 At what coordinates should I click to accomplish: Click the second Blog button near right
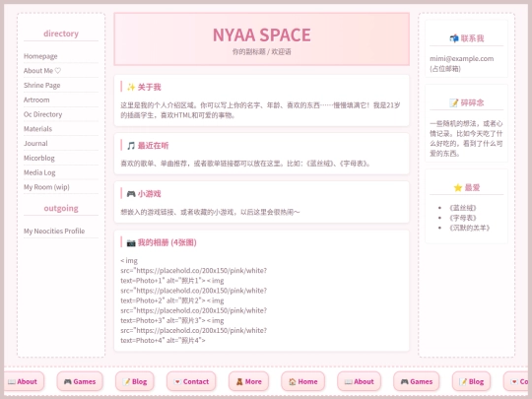(x=471, y=381)
